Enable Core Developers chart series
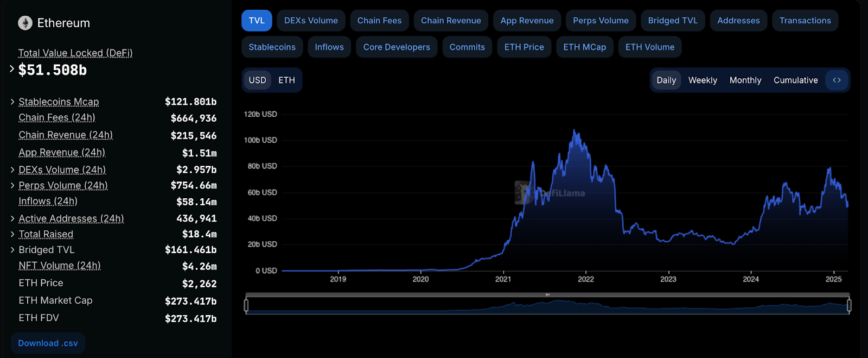 (397, 47)
